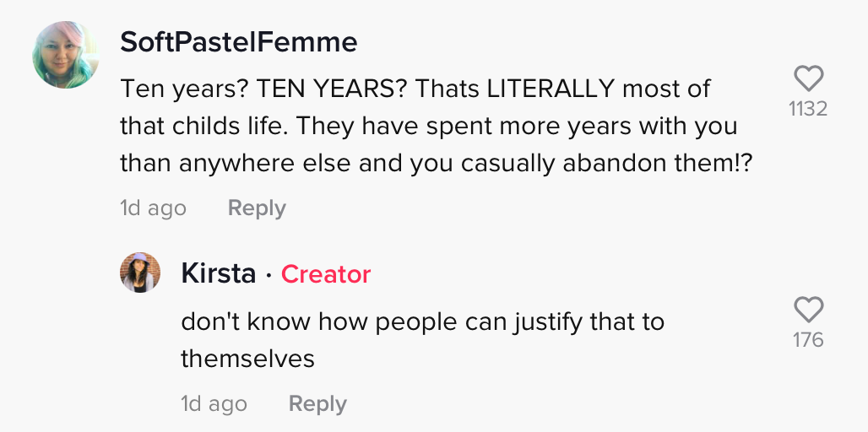This screenshot has height=432, width=868.
Task: Go to the Kirsta username profile
Action: pos(219,273)
